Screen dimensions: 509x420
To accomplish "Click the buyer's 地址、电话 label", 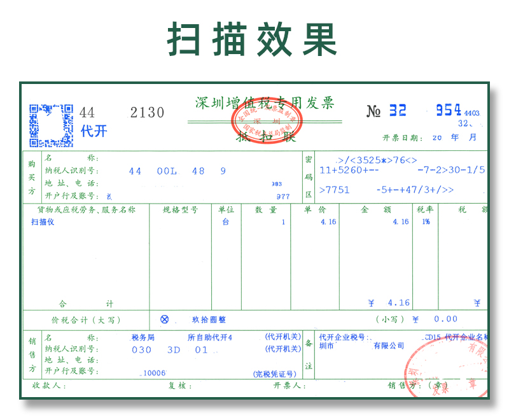I will (x=72, y=183).
